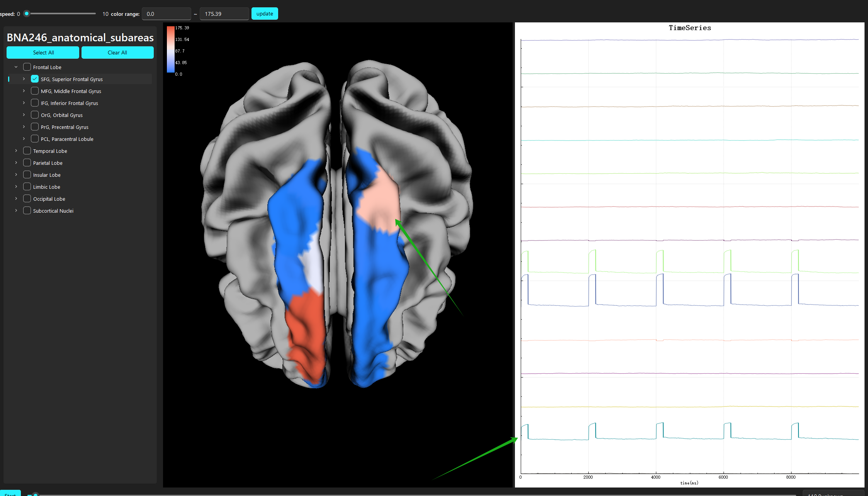Click the red-orange region on left hemisphere

pos(307,332)
